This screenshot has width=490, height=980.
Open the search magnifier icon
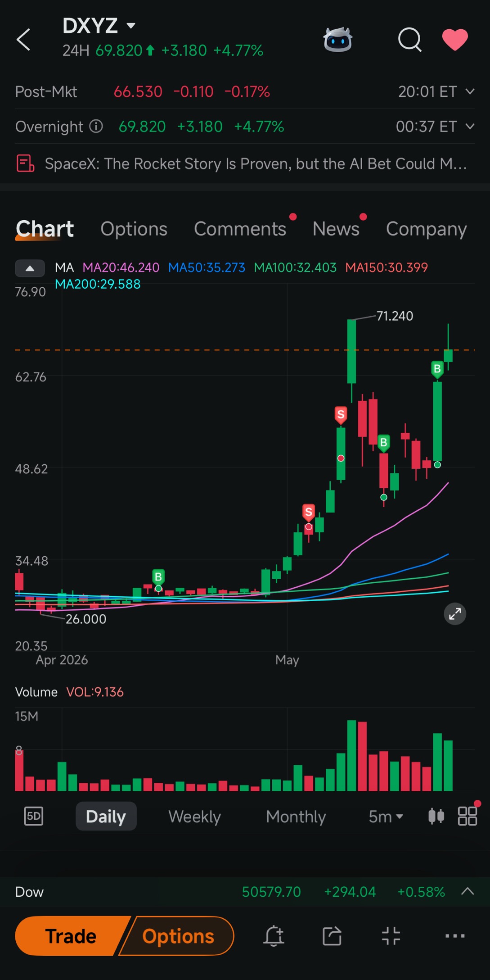point(410,40)
